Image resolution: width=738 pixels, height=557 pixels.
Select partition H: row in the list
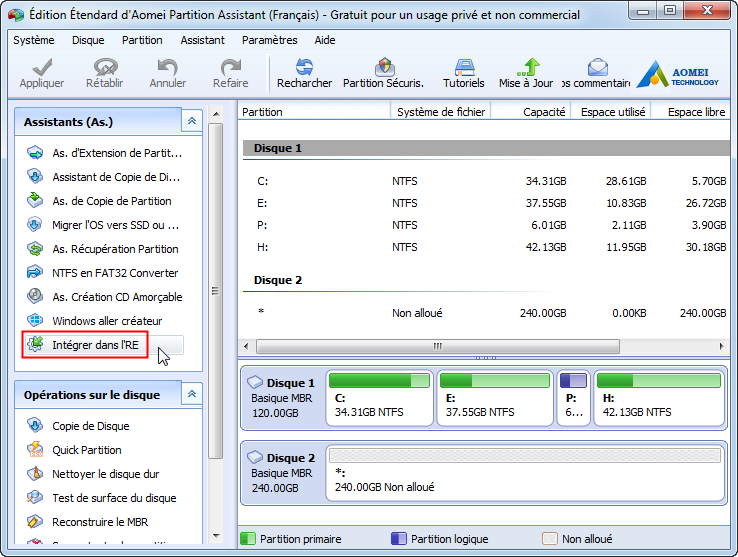[x=487, y=247]
